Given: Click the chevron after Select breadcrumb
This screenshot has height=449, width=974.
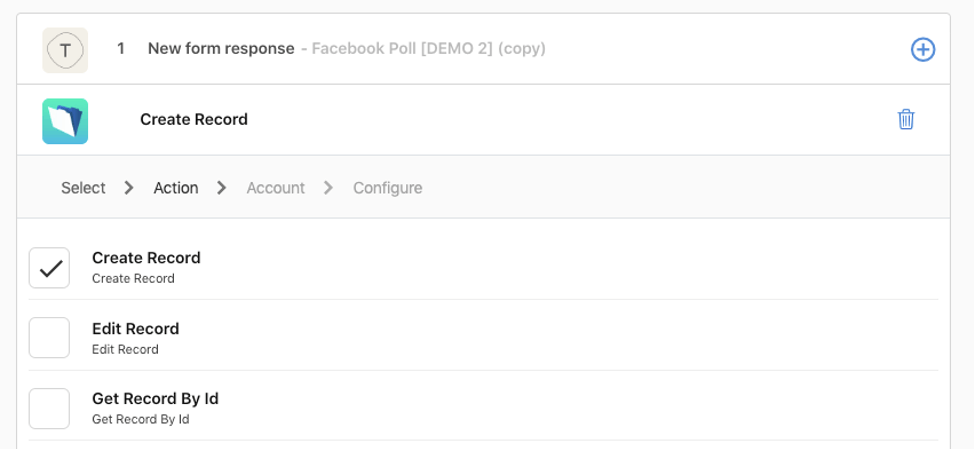Looking at the screenshot, I should point(129,188).
